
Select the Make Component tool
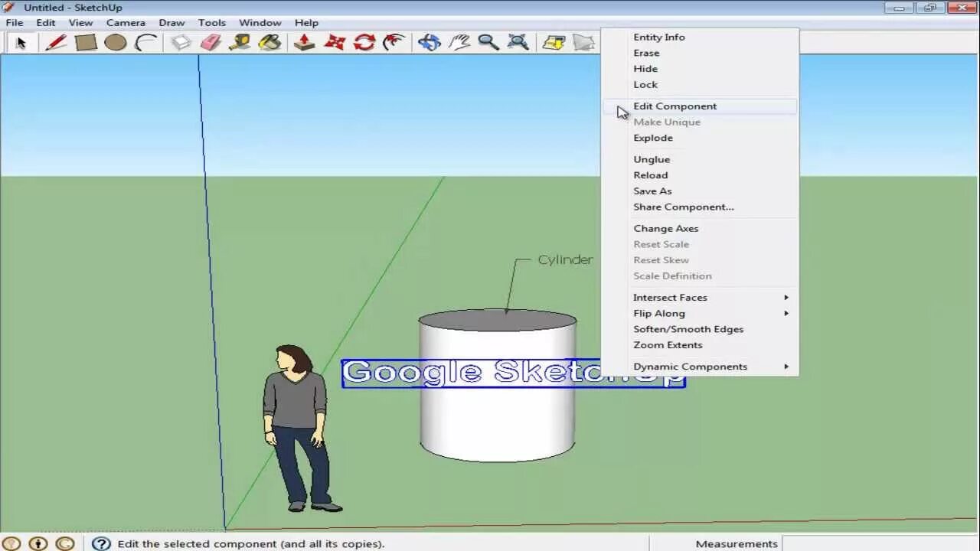tap(181, 43)
